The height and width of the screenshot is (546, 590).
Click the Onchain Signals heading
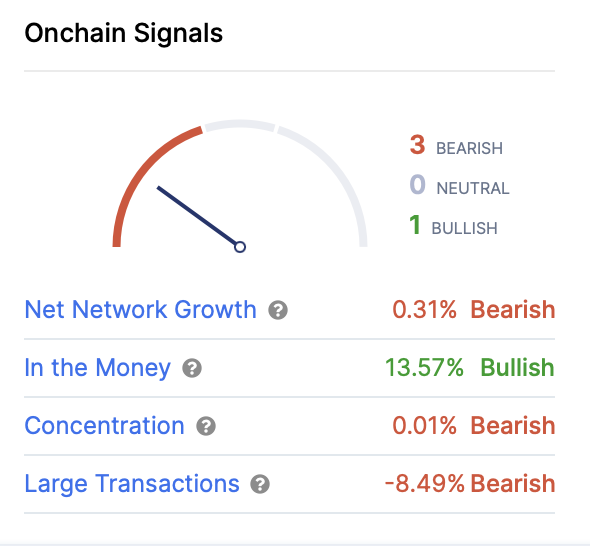pos(124,33)
